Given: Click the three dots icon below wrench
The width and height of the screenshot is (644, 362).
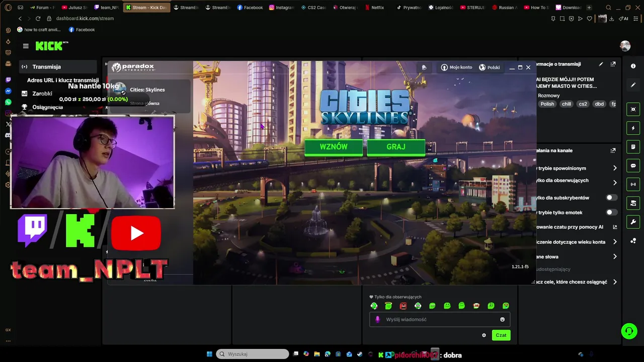Looking at the screenshot, I should click(633, 241).
